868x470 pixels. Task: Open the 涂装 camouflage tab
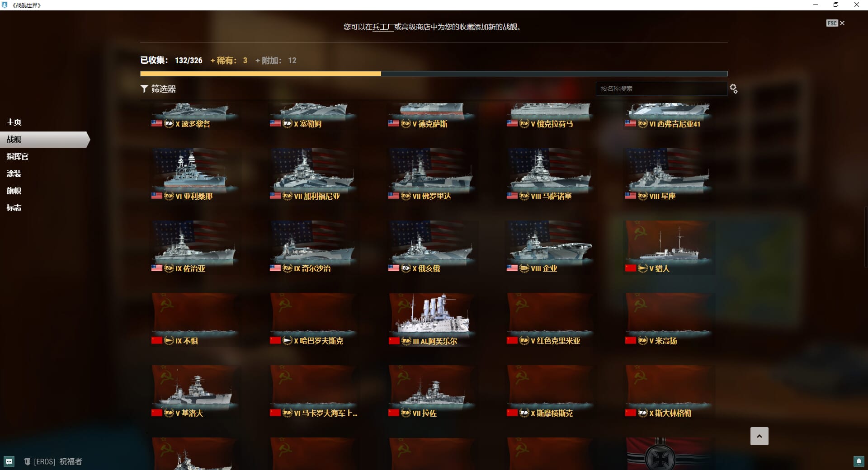click(x=14, y=174)
